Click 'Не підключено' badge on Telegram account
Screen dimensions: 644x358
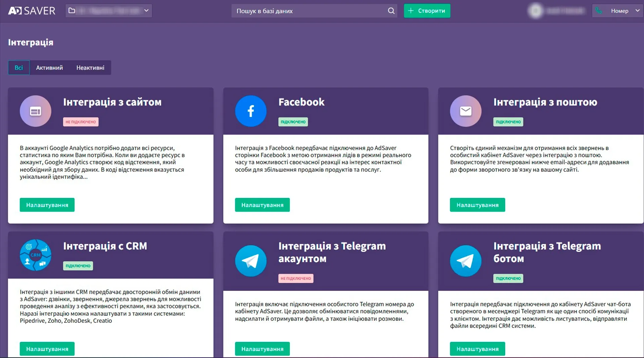(296, 278)
